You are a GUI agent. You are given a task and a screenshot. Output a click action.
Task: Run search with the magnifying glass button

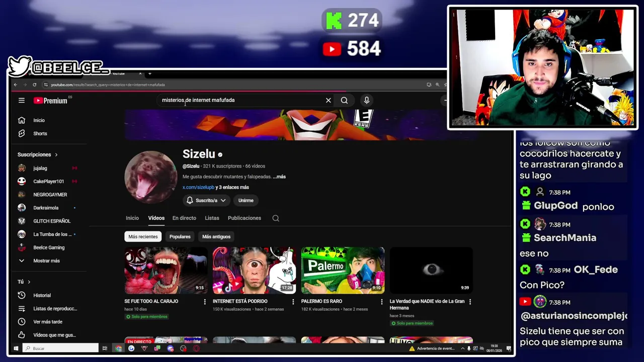pos(344,101)
